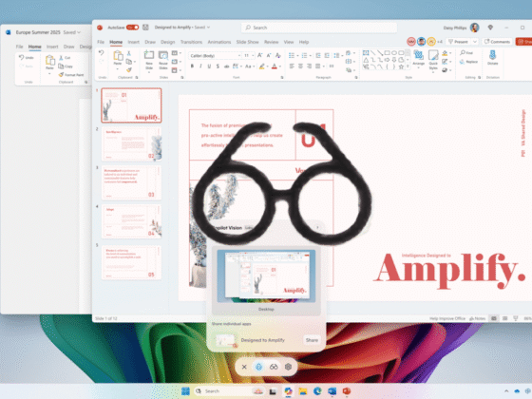
Task: Click the Cut scissors icon in PowerPoint
Action: [x=129, y=53]
